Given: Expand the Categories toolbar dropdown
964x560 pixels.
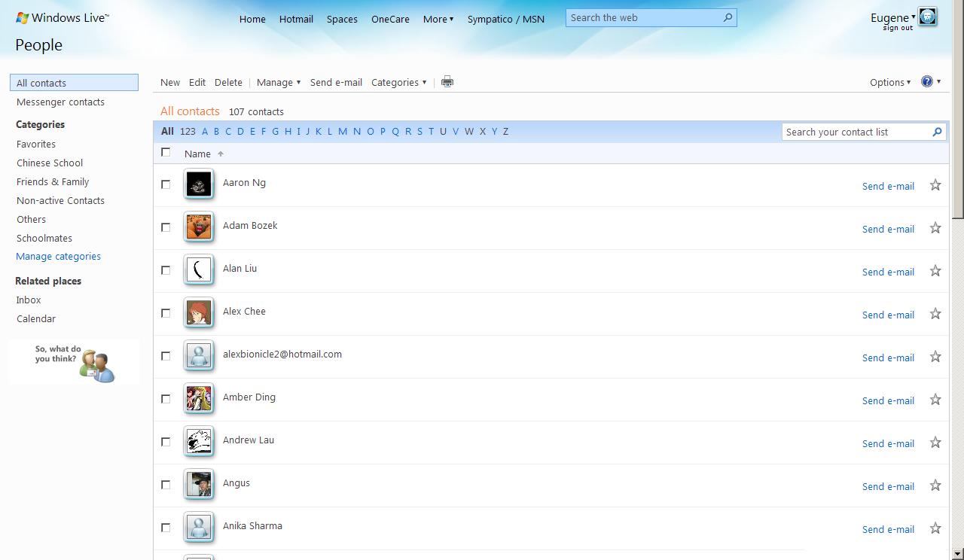Looking at the screenshot, I should (x=399, y=82).
